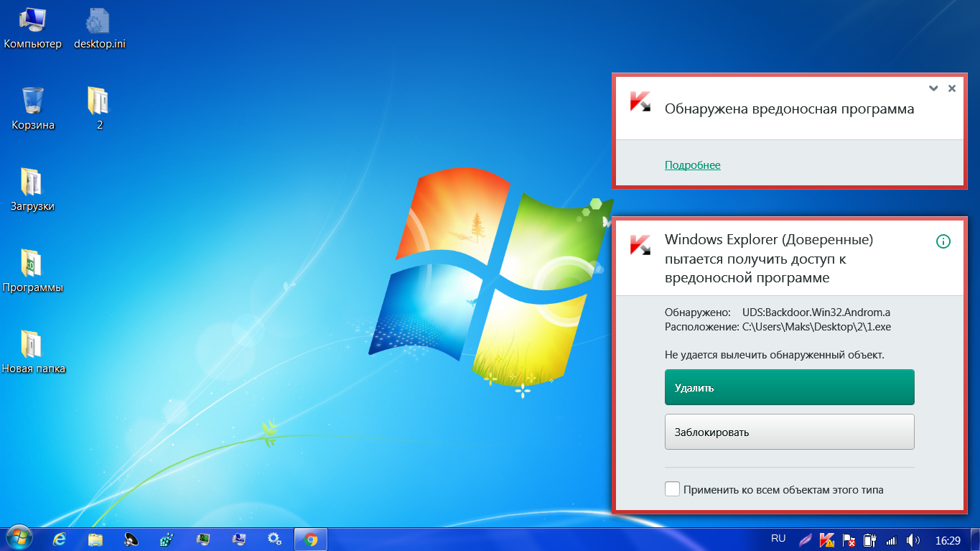Click the path 'C:\Users\Maks\Desktop\2\1.exe'
The width and height of the screenshot is (980, 551).
click(817, 327)
